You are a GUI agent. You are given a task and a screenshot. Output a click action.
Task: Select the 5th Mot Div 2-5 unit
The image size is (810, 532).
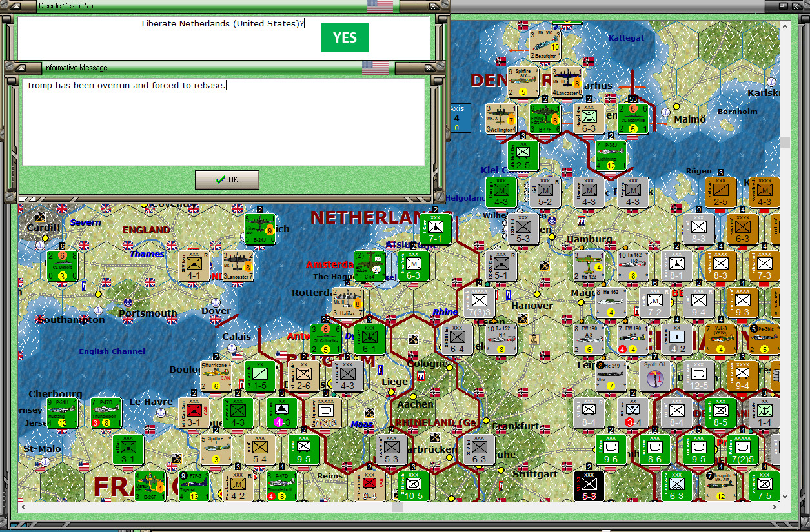523,155
